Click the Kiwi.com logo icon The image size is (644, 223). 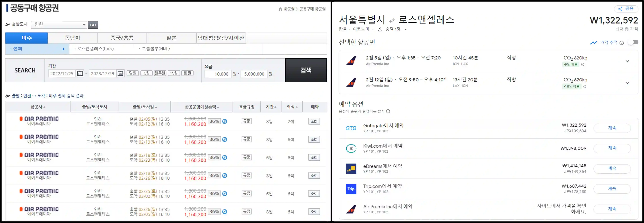[351, 148]
